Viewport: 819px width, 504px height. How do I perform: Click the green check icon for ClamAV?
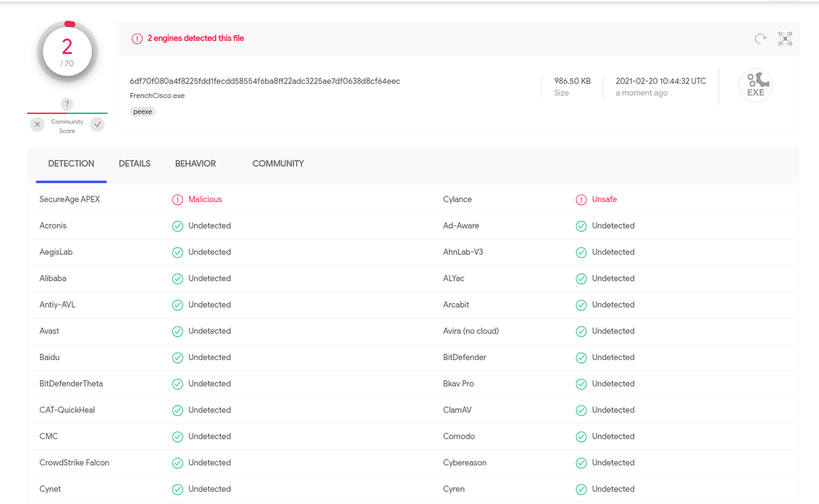[x=581, y=410]
